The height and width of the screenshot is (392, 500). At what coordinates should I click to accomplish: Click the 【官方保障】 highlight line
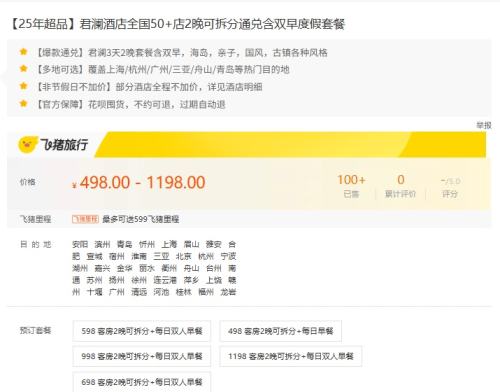pos(130,104)
